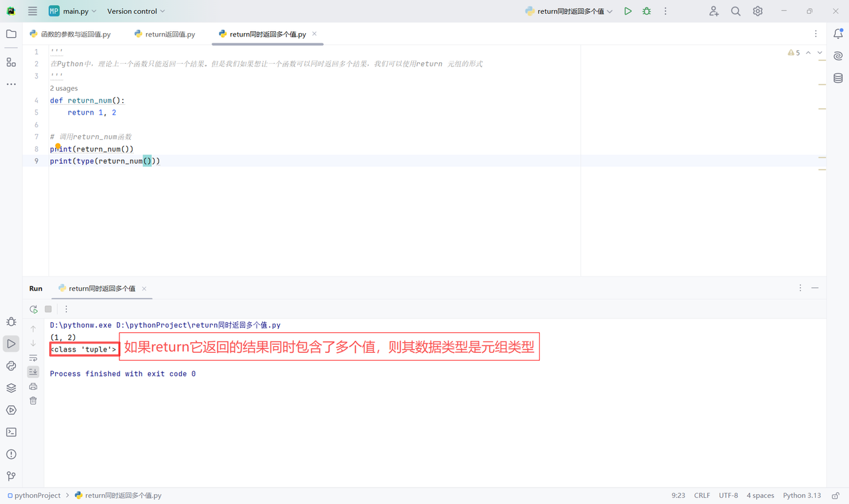This screenshot has width=849, height=504.
Task: Open the Terminal tool window
Action: [x=11, y=432]
